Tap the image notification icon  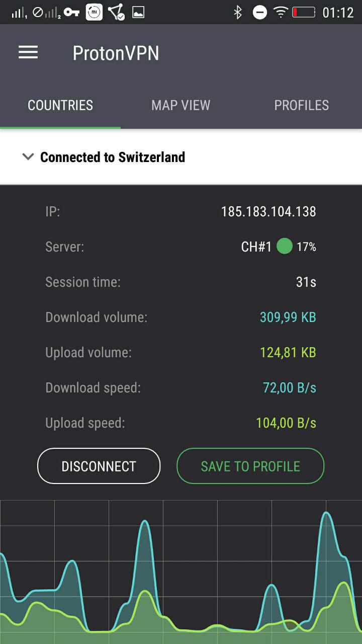138,13
